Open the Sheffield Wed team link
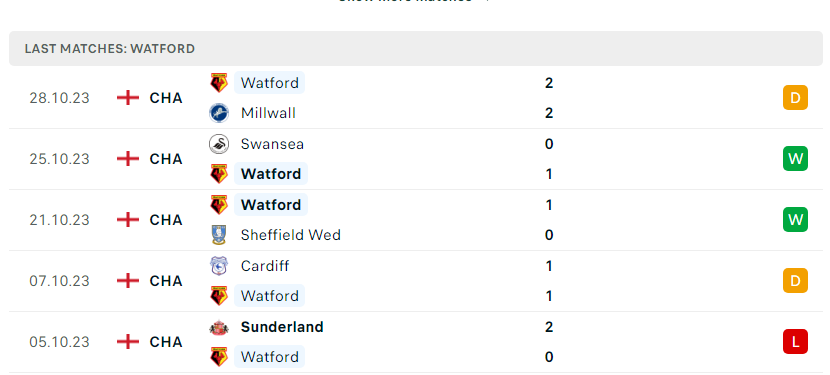Image resolution: width=830 pixels, height=375 pixels. pos(291,235)
